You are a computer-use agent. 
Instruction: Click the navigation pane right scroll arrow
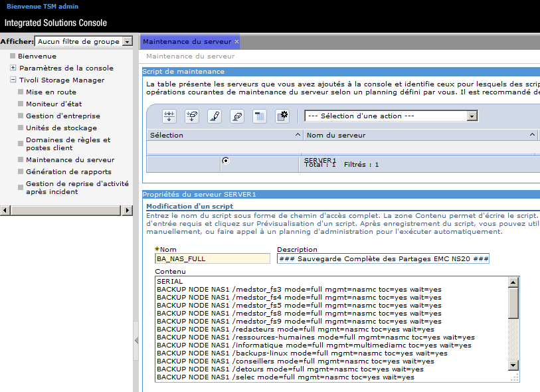[127, 210]
